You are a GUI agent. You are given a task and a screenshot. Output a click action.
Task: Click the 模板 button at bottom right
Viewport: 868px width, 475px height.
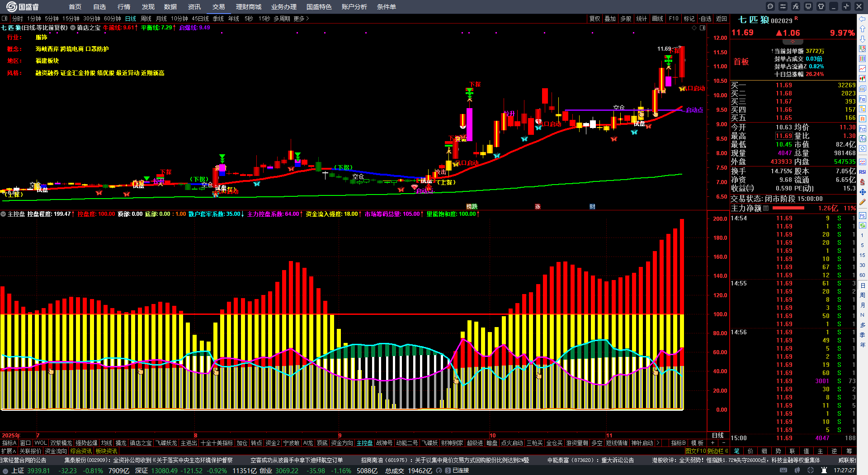(x=697, y=443)
